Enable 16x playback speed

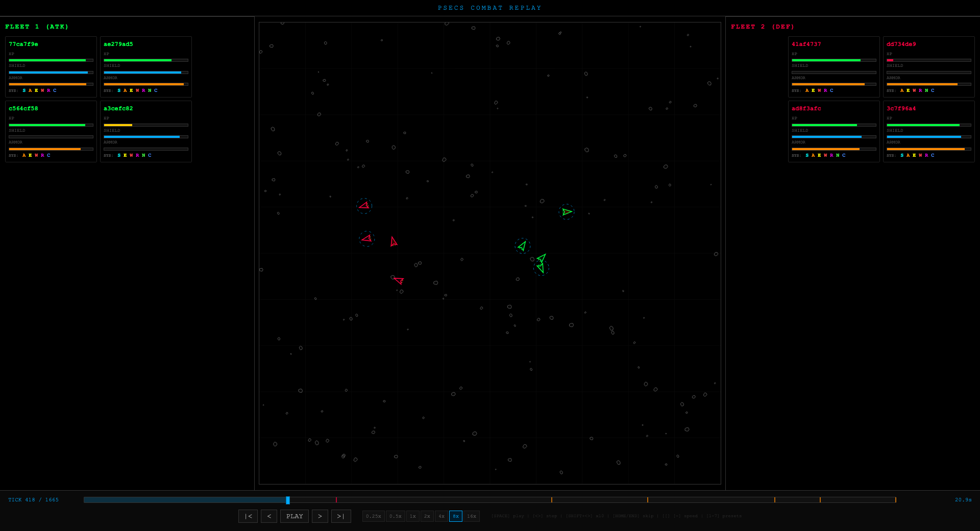coord(471,516)
